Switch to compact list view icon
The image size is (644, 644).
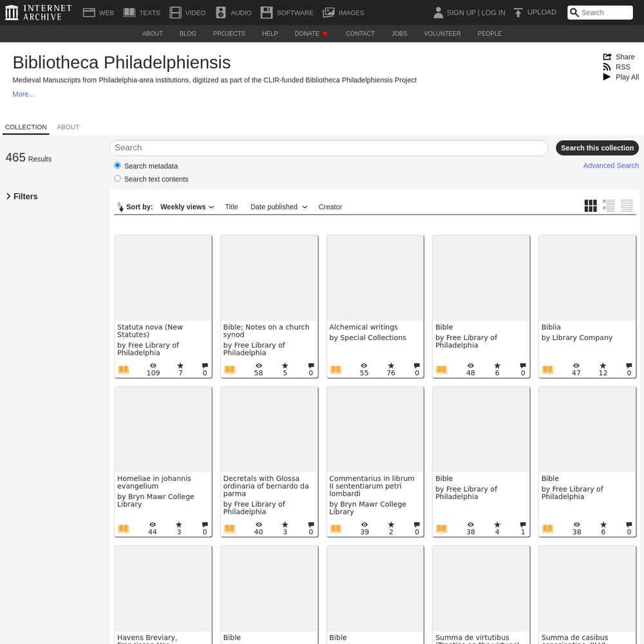[627, 206]
